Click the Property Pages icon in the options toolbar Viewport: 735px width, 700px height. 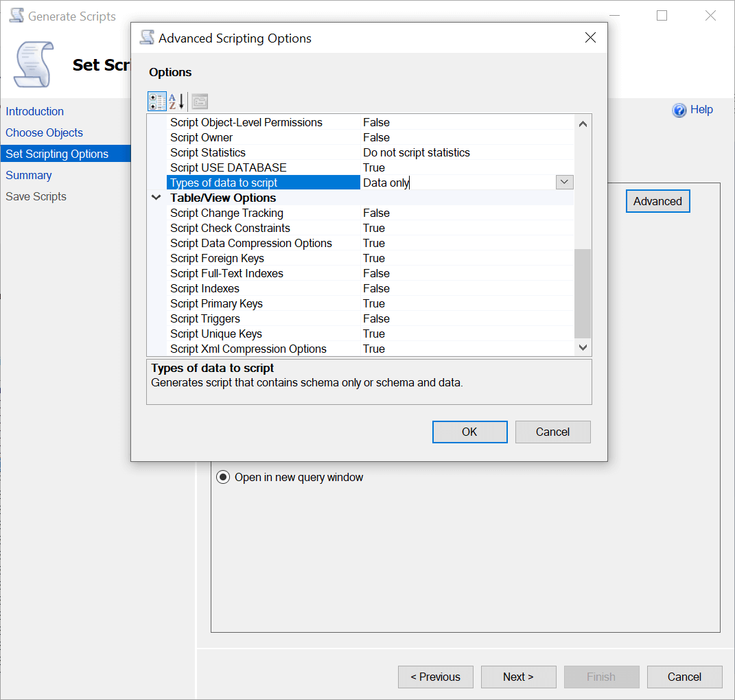click(x=199, y=101)
